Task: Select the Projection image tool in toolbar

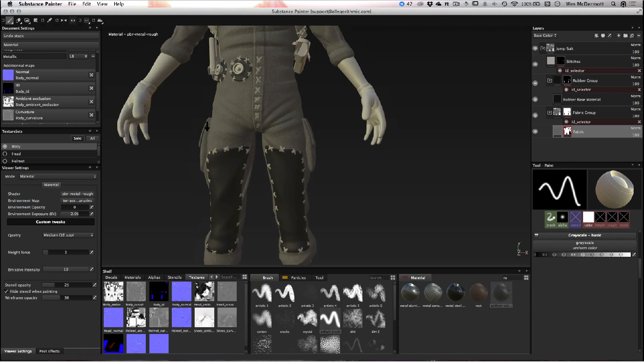Action: (27, 20)
